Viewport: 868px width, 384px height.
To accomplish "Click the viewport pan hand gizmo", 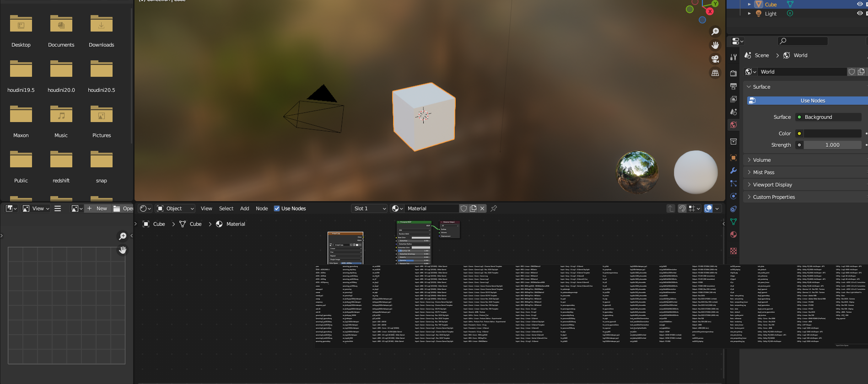I will click(715, 45).
